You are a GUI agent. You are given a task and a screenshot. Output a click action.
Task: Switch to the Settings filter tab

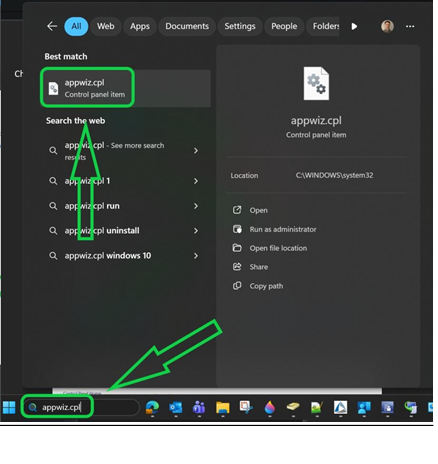click(240, 26)
